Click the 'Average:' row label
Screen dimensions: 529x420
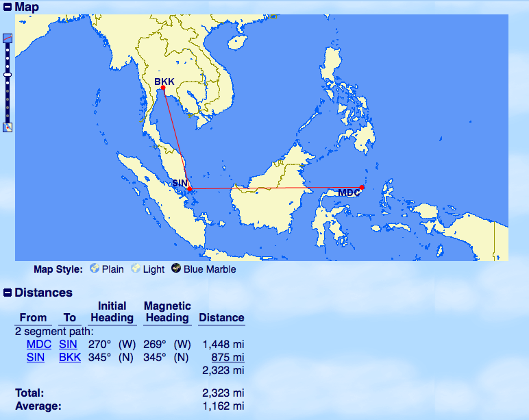[38, 406]
